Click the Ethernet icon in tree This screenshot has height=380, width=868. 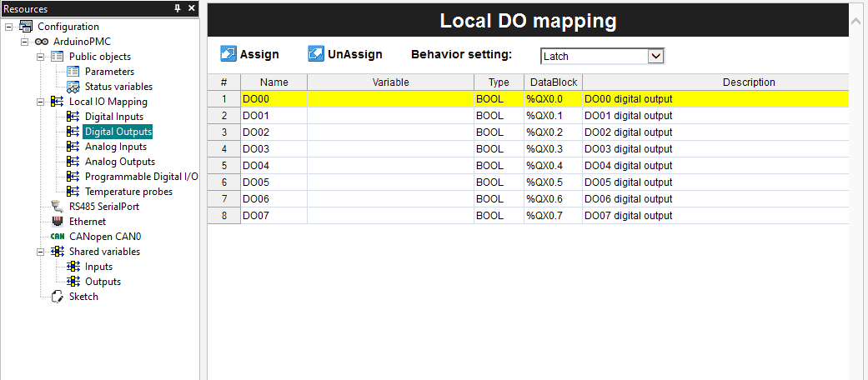click(x=58, y=222)
